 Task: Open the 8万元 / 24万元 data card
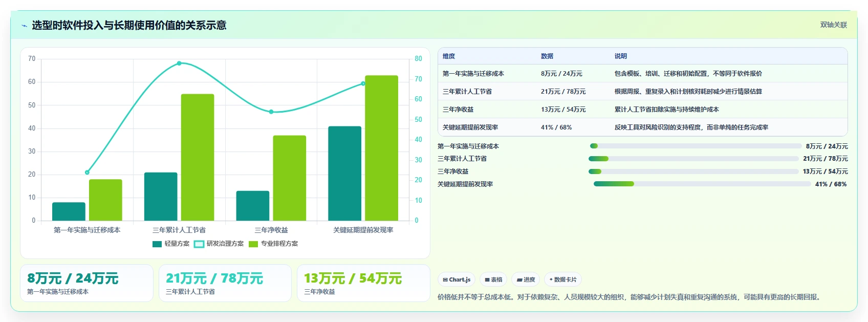(86, 283)
